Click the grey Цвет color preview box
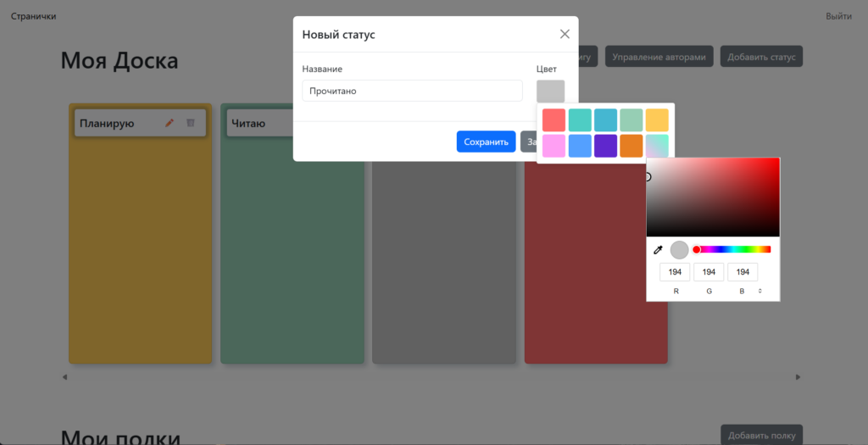This screenshot has width=868, height=445. [550, 91]
